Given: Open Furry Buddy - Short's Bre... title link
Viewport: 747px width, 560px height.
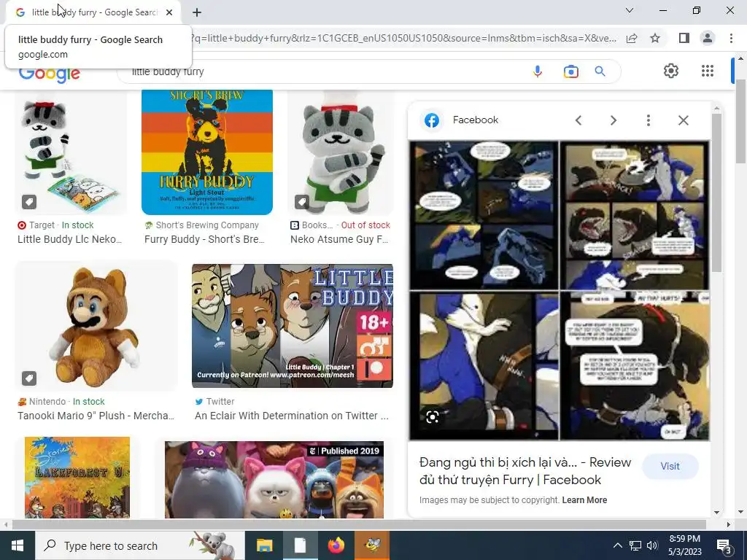Looking at the screenshot, I should point(204,239).
